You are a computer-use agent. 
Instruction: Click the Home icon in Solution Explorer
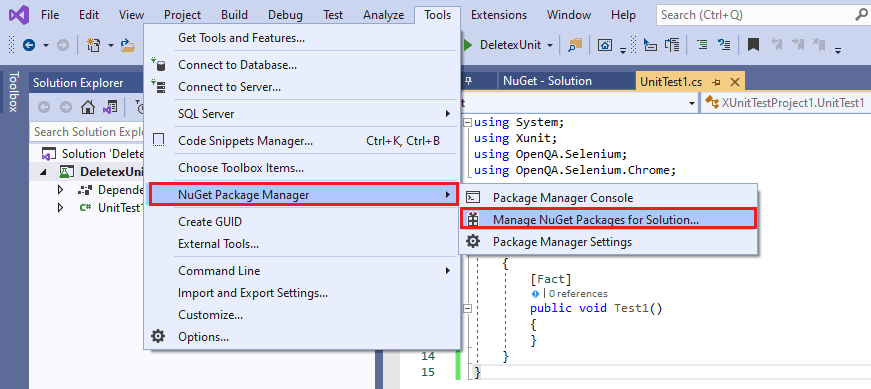point(87,107)
